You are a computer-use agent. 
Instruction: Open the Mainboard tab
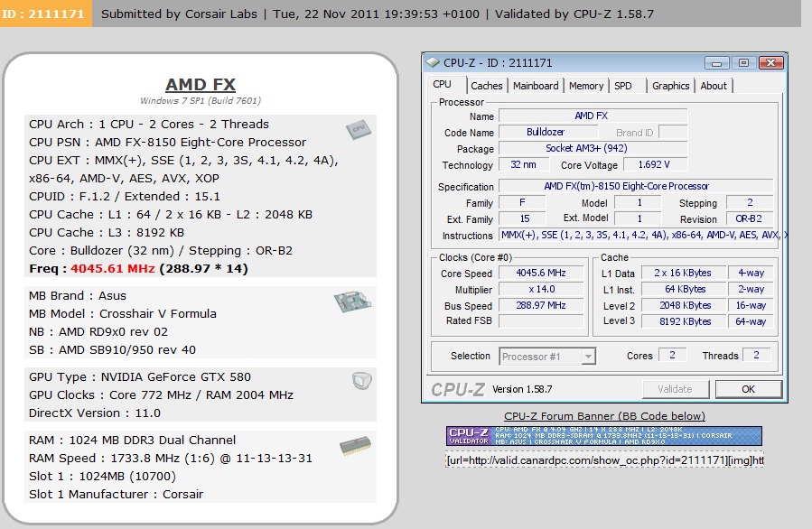[x=536, y=86]
